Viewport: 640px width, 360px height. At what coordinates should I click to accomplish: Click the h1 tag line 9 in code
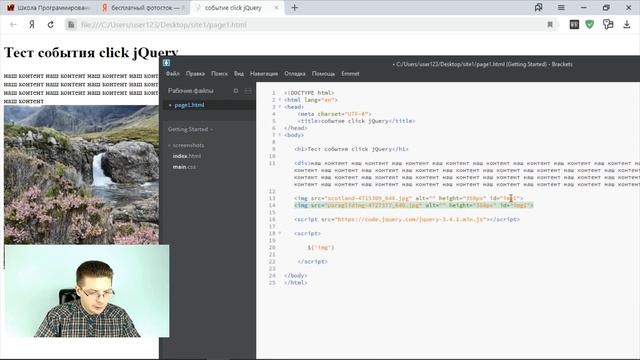coord(351,149)
